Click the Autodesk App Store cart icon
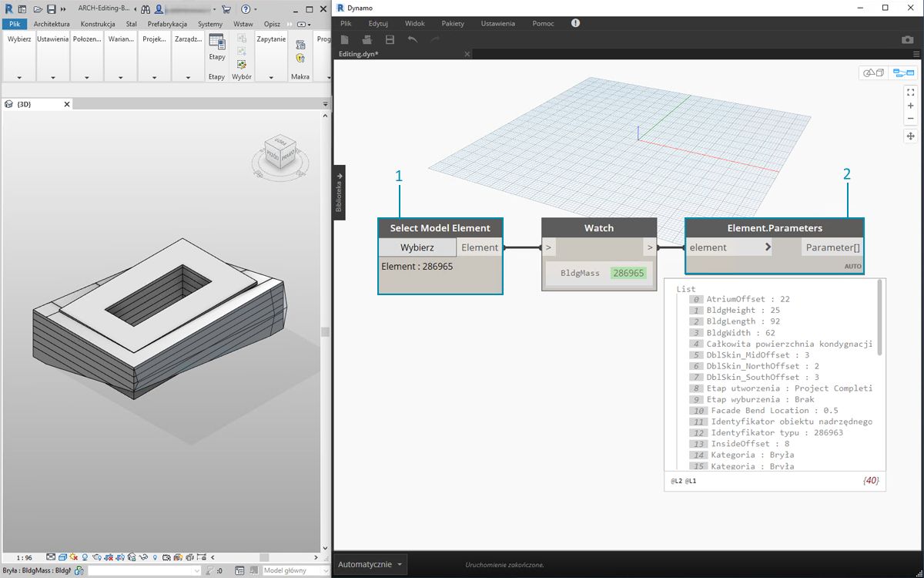 (x=226, y=9)
